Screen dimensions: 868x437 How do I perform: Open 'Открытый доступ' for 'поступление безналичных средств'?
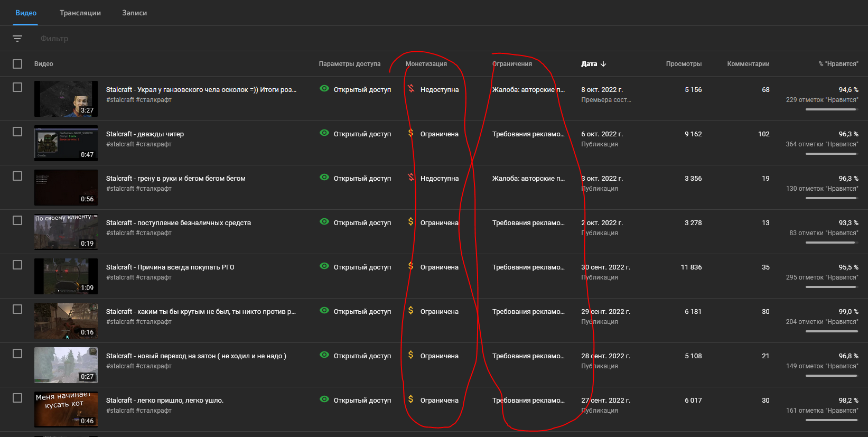pos(362,223)
